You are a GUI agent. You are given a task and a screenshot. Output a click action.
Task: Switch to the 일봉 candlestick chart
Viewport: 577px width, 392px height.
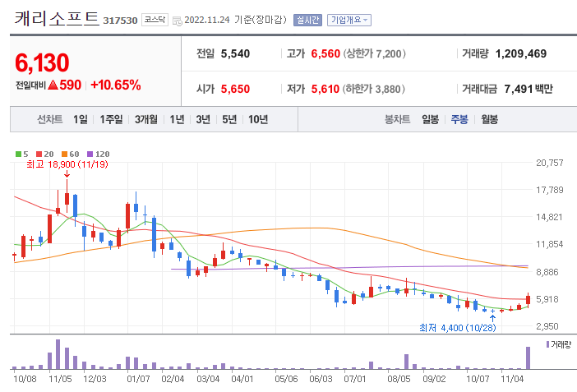[430, 119]
